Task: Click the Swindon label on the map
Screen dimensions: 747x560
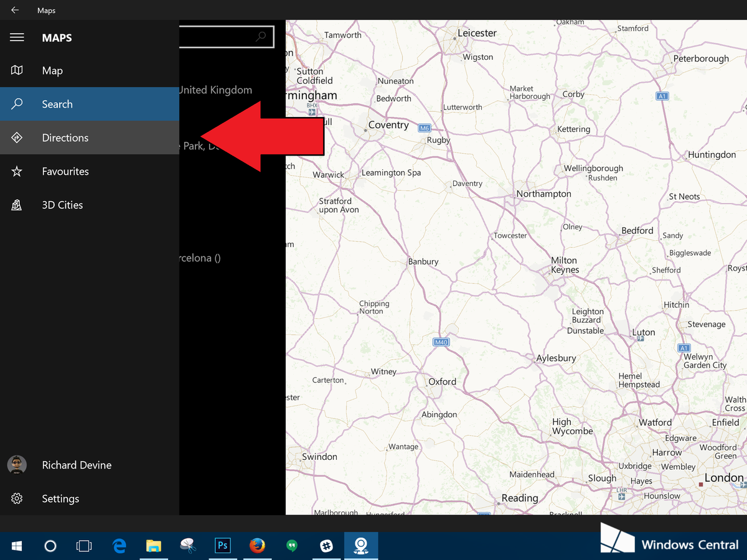Action: [x=319, y=456]
